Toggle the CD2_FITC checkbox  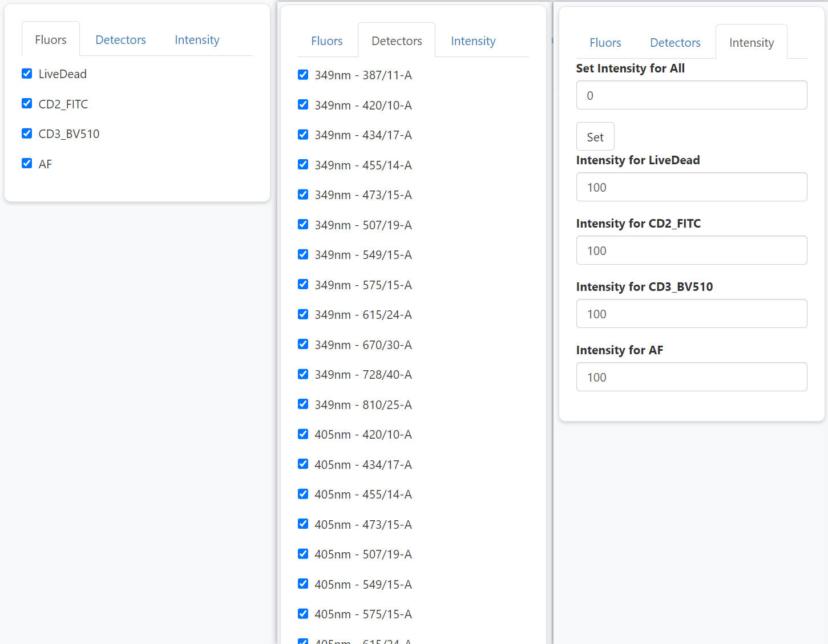click(27, 103)
